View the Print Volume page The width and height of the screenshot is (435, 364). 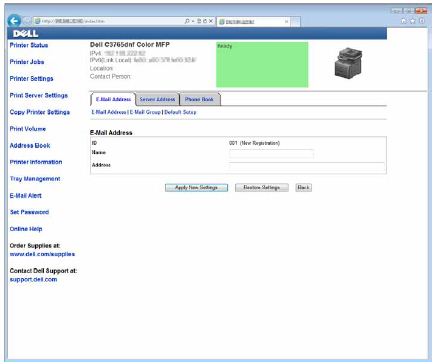[28, 129]
